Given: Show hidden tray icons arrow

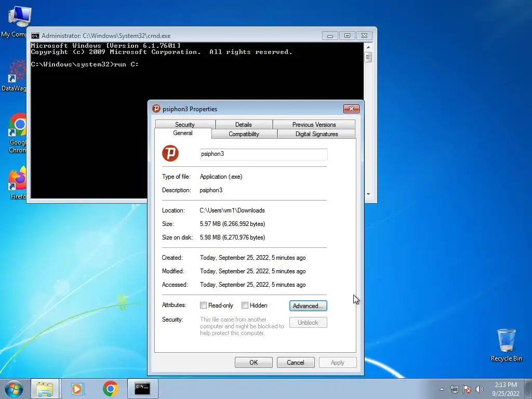Looking at the screenshot, I should tap(442, 389).
